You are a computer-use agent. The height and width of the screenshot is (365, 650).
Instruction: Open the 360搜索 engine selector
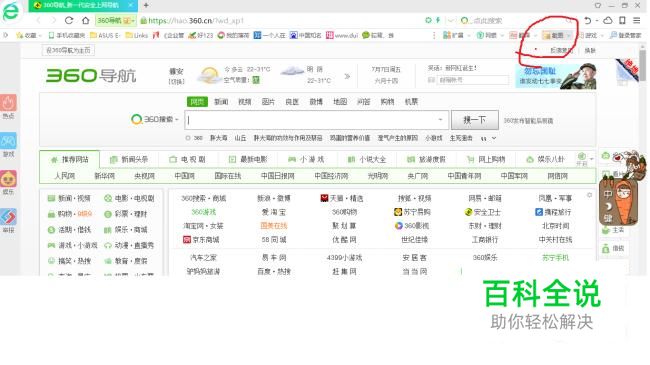(155, 119)
